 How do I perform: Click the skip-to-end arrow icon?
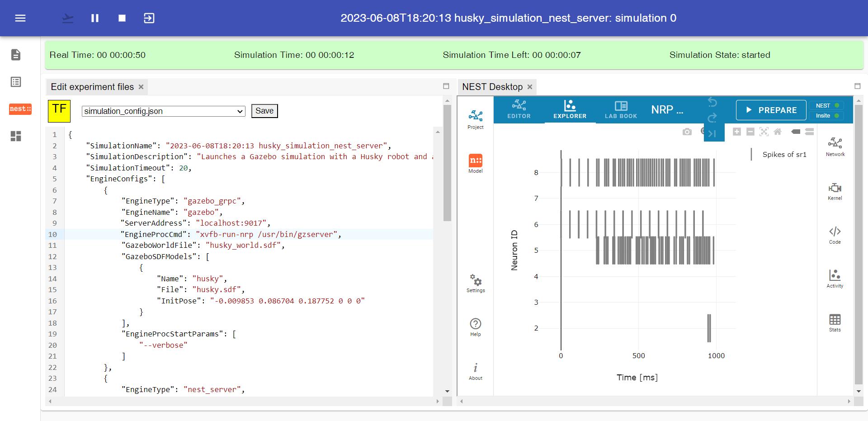712,133
